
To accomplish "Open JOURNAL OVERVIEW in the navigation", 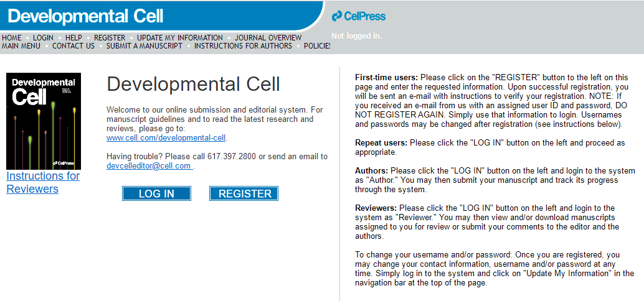I will [268, 37].
